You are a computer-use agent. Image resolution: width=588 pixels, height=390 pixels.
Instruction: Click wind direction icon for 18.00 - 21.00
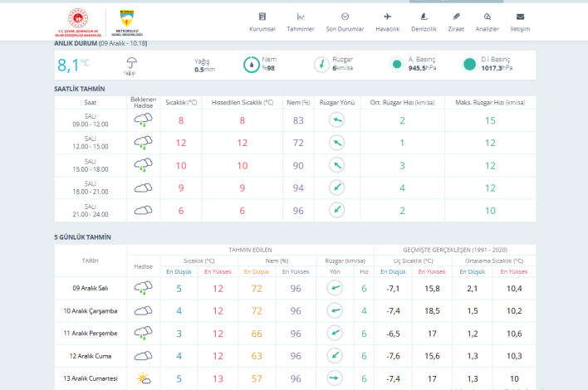(x=336, y=188)
